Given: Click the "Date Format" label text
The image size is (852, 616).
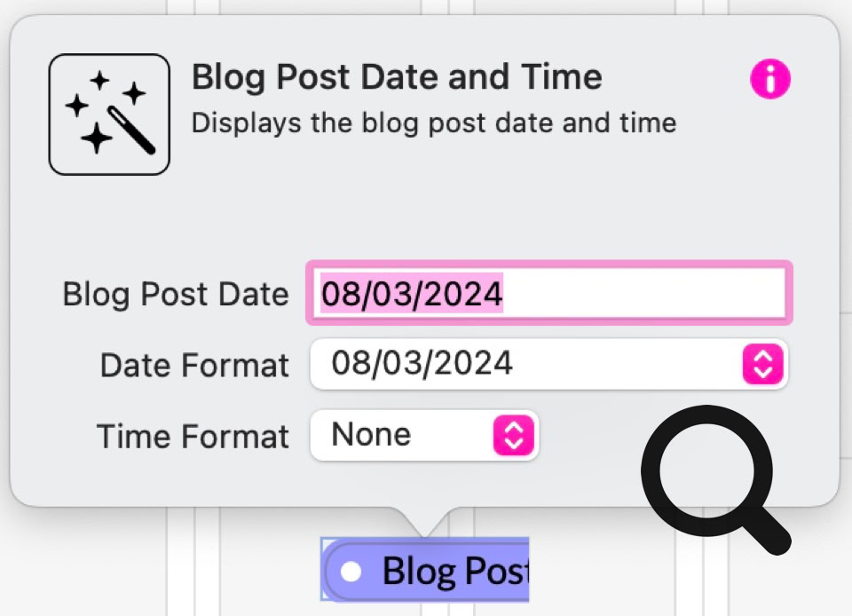Looking at the screenshot, I should [194, 366].
